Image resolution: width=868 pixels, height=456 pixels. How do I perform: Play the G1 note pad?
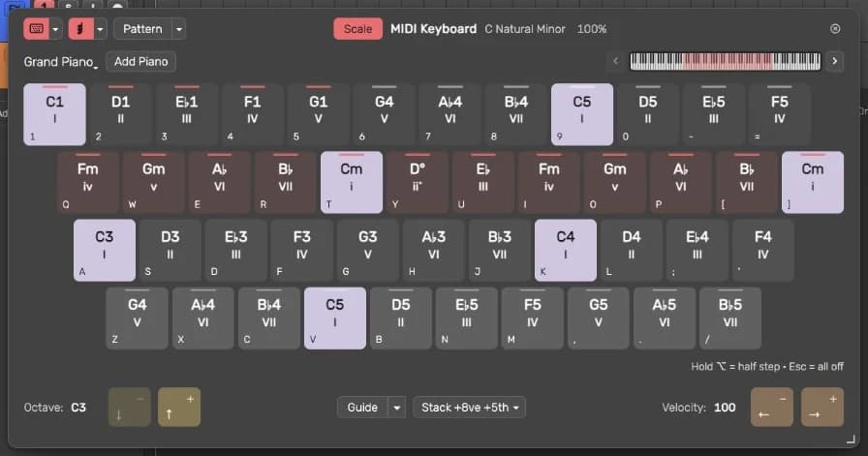tap(319, 114)
